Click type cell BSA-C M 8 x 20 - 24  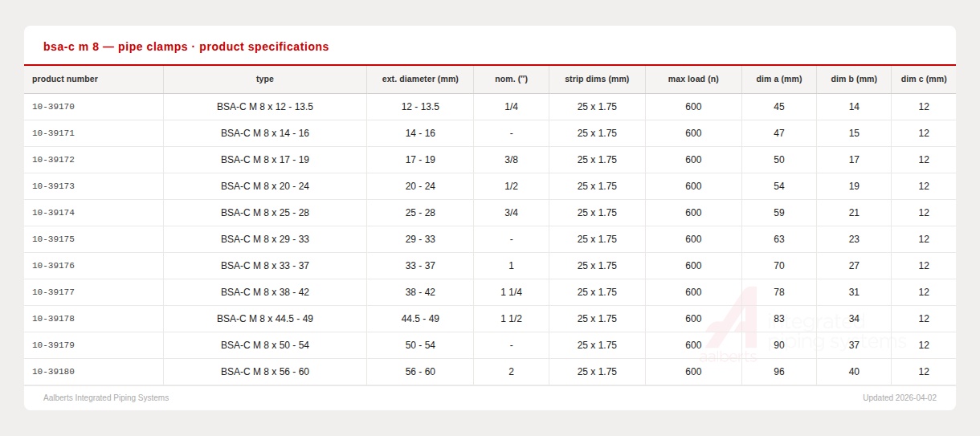[265, 186]
